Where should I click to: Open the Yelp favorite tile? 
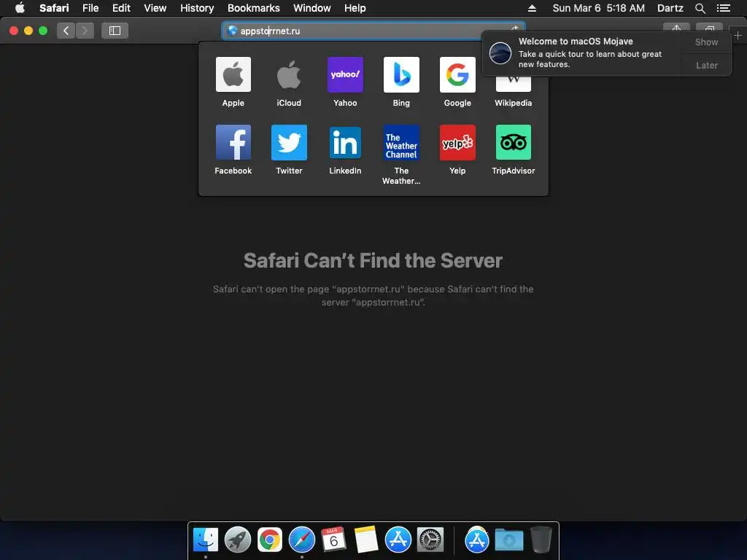pyautogui.click(x=457, y=142)
